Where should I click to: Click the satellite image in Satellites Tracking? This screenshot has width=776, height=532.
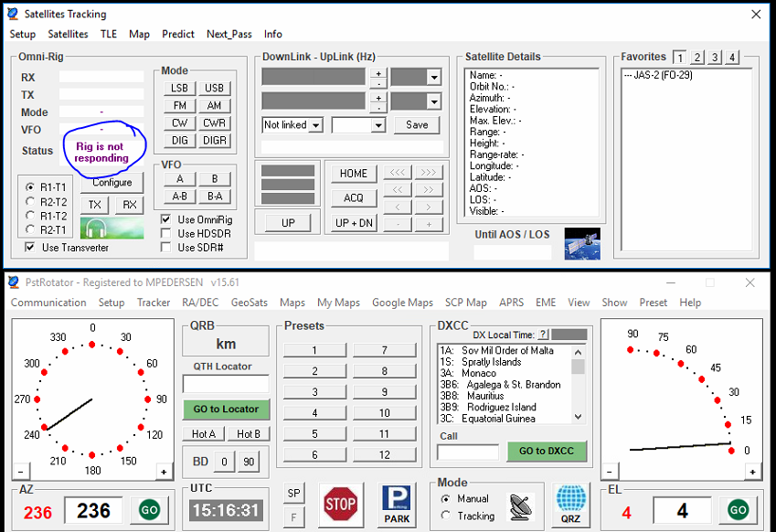(582, 243)
